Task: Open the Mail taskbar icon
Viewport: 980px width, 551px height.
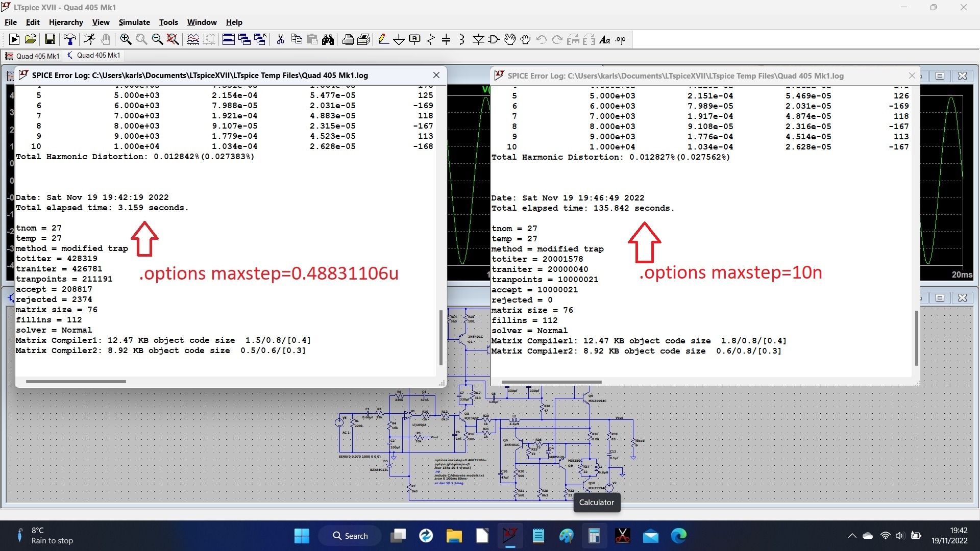Action: [x=650, y=536]
